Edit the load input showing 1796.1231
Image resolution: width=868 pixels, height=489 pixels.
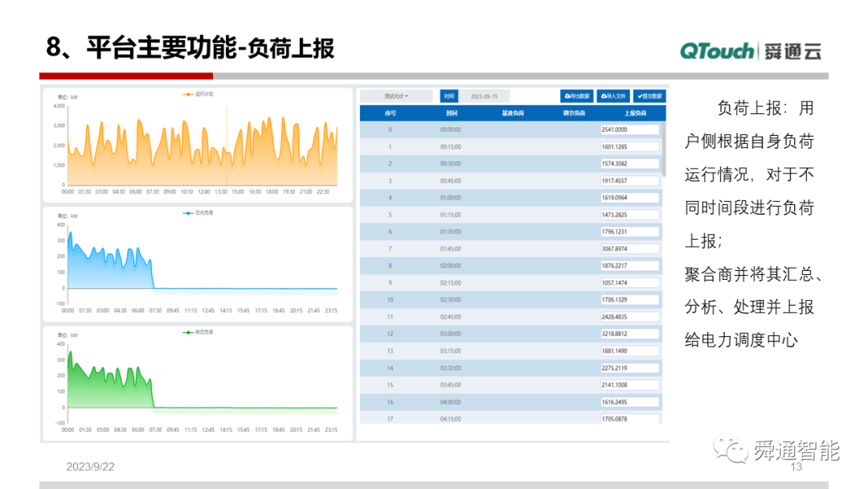[630, 232]
